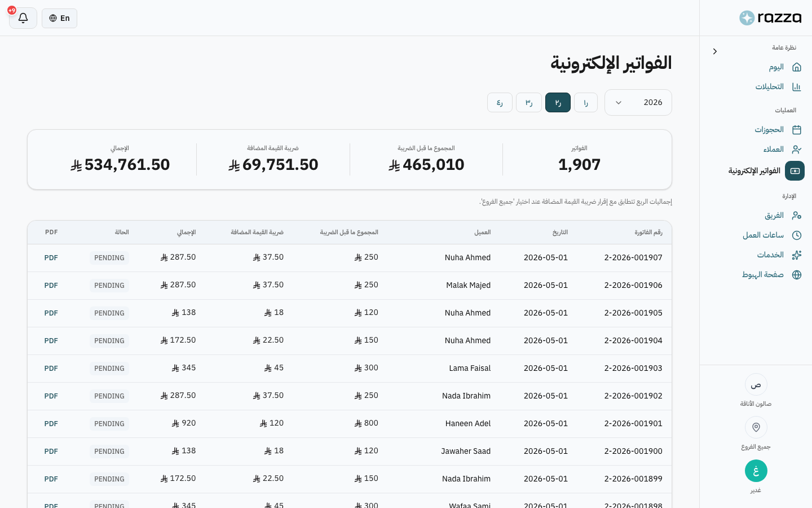
Task: Select quarter ر٤
Action: pos(500,103)
